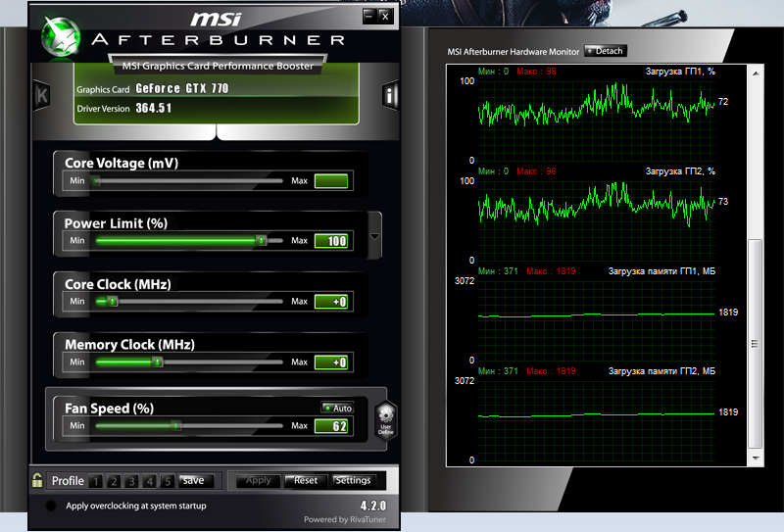Viewport: 784px width, 532px height.
Task: Open the Settings button
Action: pyautogui.click(x=353, y=480)
